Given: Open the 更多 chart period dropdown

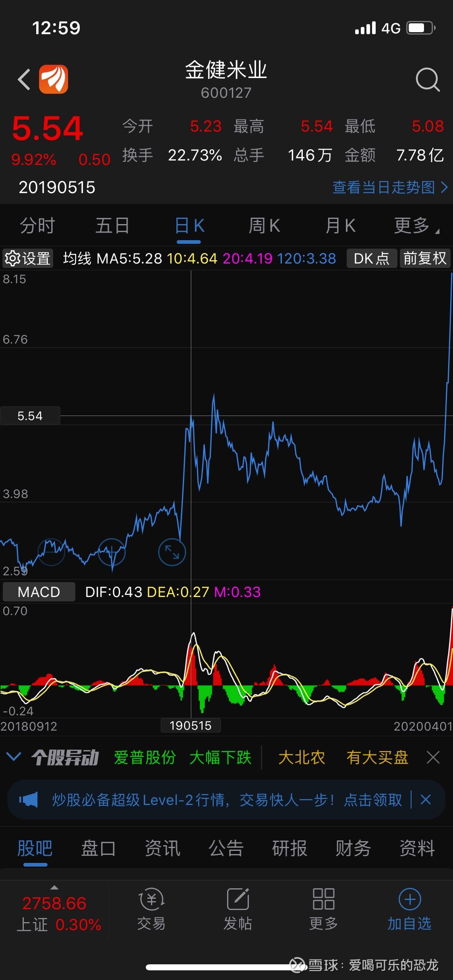Looking at the screenshot, I should (417, 226).
